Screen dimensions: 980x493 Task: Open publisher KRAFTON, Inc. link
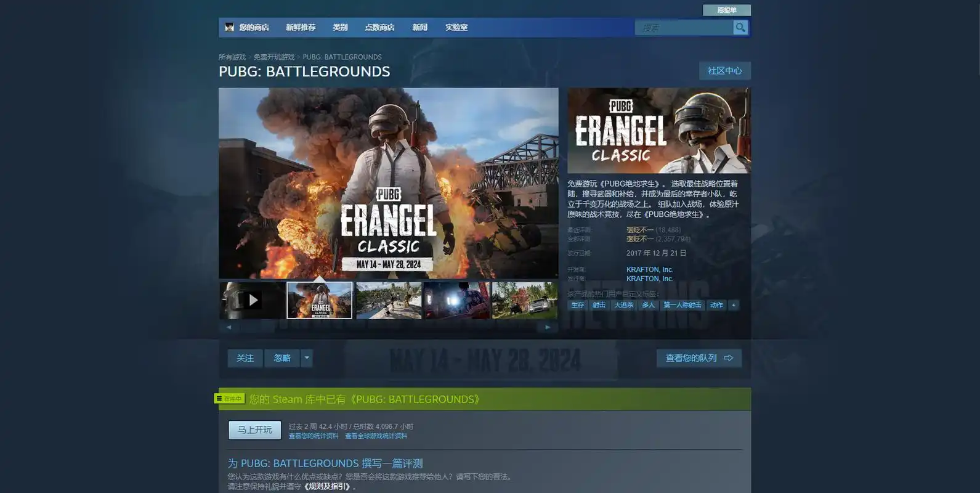point(650,279)
